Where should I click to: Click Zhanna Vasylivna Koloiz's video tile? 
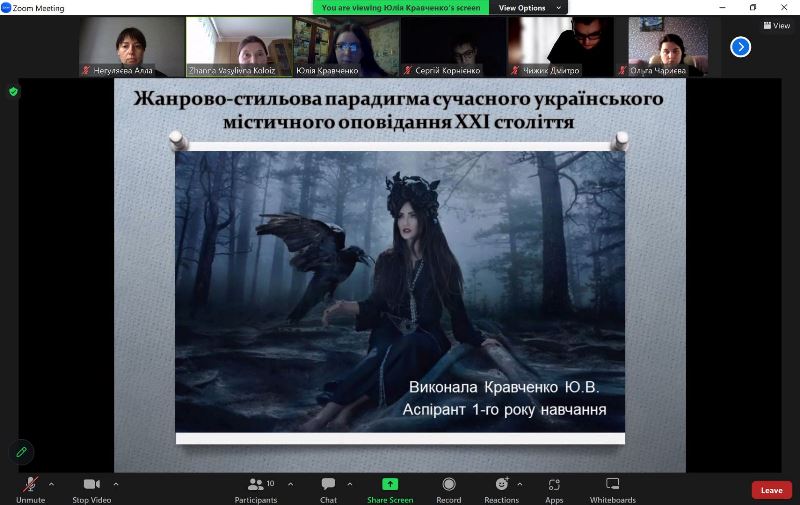[239, 46]
